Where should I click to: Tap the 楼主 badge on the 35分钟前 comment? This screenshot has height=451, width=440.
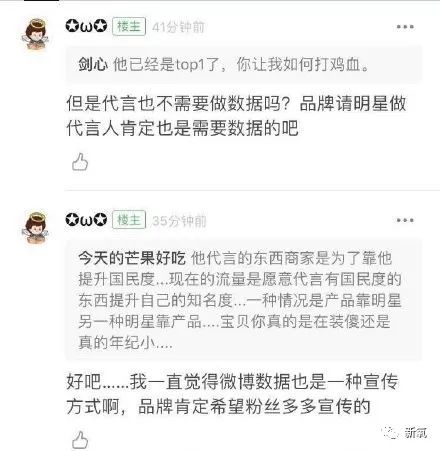point(129,220)
